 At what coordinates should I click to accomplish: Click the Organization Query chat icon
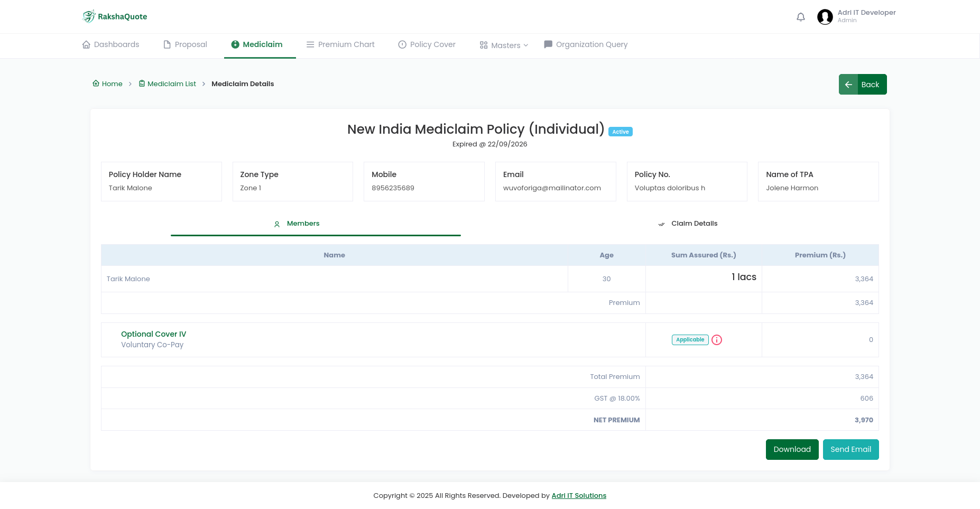click(x=548, y=44)
